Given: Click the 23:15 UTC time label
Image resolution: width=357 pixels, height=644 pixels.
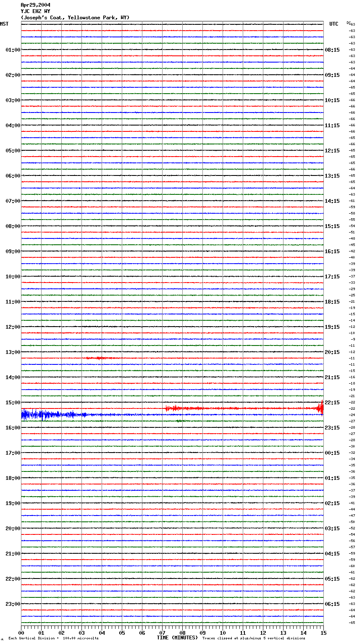Looking at the screenshot, I should pyautogui.click(x=332, y=428).
